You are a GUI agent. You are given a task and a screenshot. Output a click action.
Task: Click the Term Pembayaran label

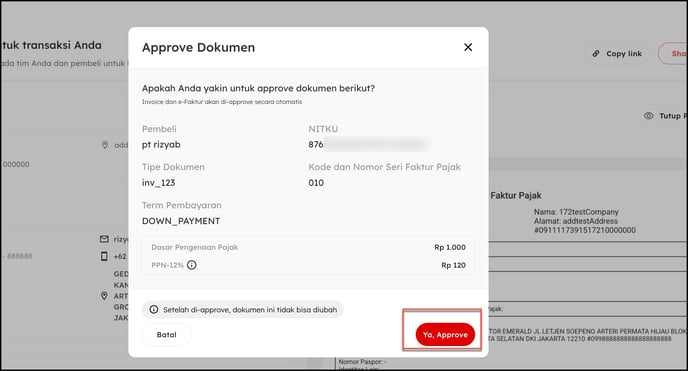[x=182, y=205]
